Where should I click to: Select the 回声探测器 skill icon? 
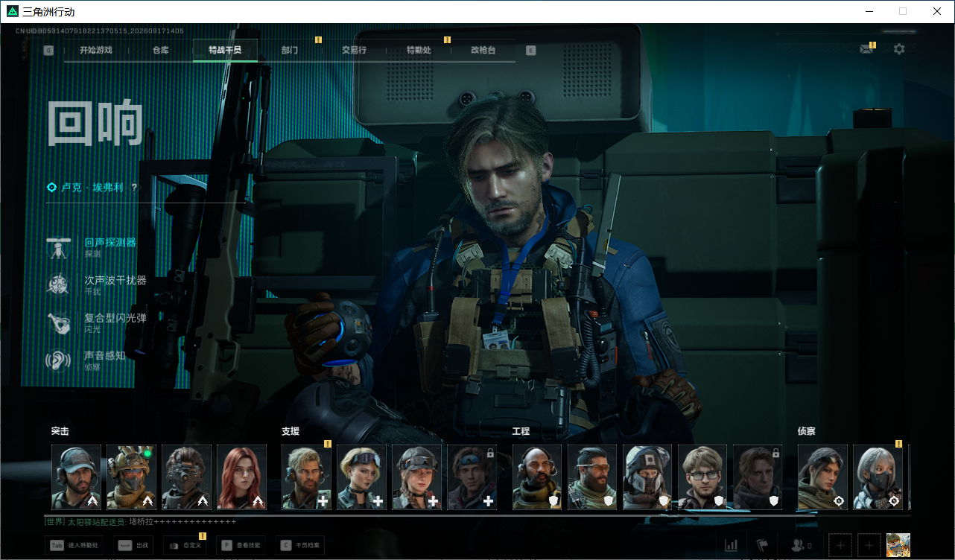[57, 247]
